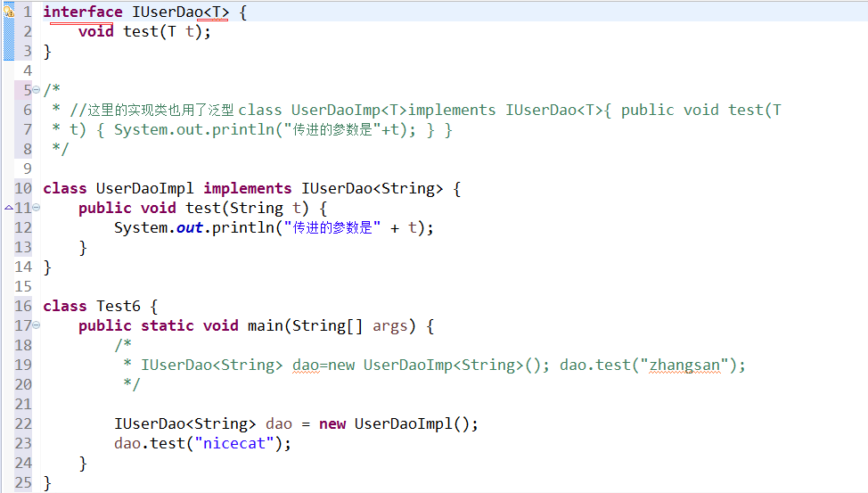Click the class name 'UserDaoImpl' on line 10
This screenshot has width=868, height=493.
145,188
